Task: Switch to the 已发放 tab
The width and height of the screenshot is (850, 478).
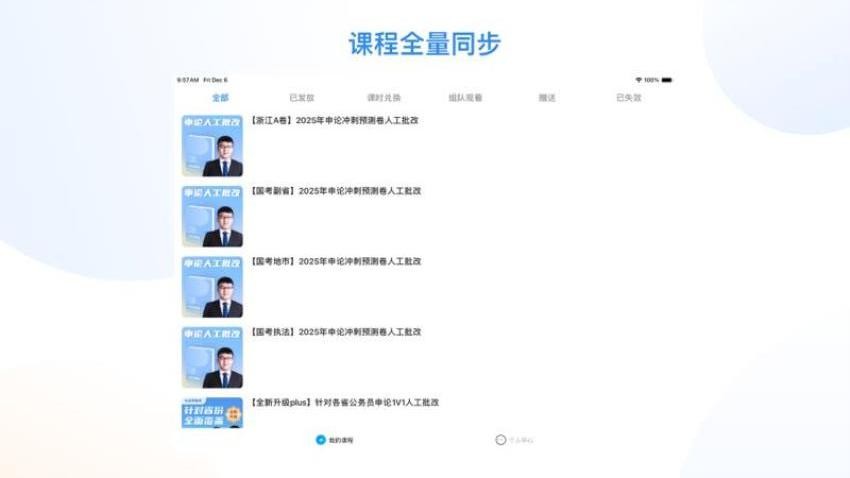Action: (x=301, y=98)
